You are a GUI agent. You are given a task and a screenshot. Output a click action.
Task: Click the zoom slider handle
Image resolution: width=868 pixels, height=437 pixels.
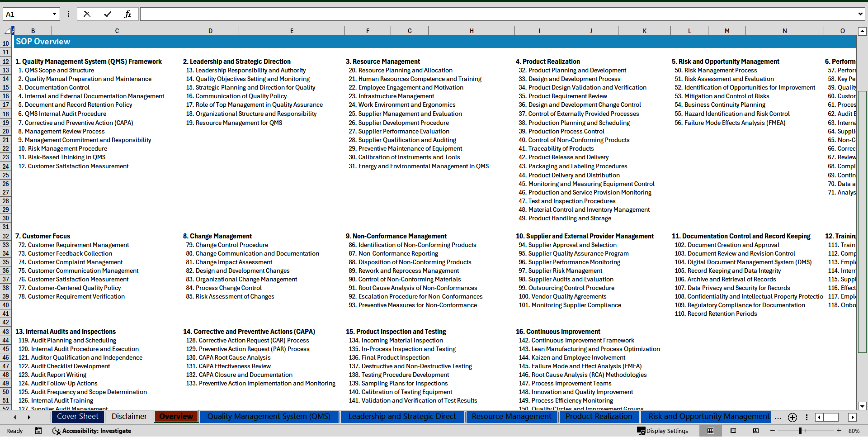coord(800,431)
